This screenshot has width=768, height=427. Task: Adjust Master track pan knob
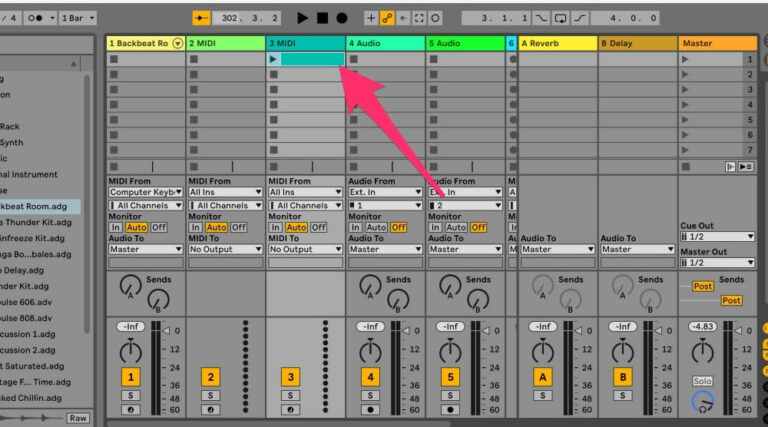pos(702,351)
